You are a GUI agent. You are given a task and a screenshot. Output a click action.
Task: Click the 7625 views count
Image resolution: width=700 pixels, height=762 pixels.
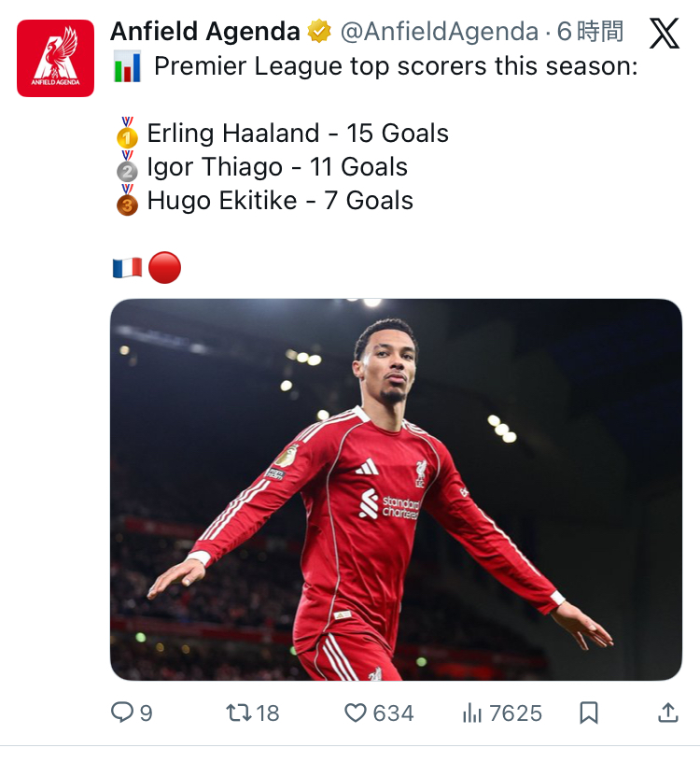pyautogui.click(x=515, y=713)
